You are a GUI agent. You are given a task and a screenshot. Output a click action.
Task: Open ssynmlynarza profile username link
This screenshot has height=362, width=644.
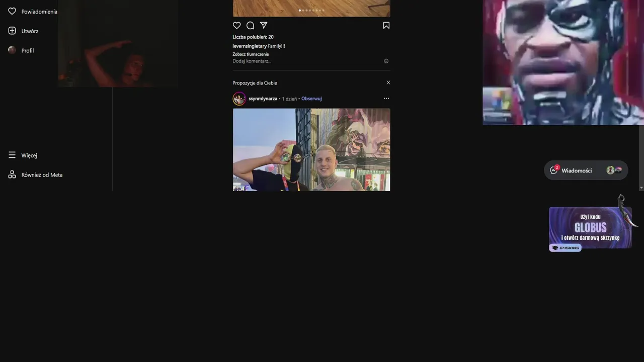(263, 99)
